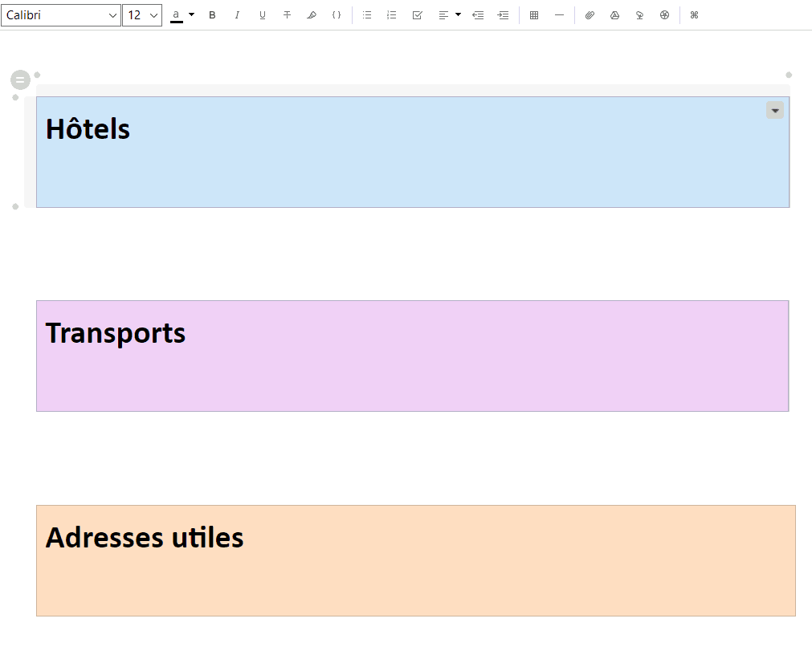The width and height of the screenshot is (812, 651).
Task: Open the font size 12 dropdown
Action: 142,14
